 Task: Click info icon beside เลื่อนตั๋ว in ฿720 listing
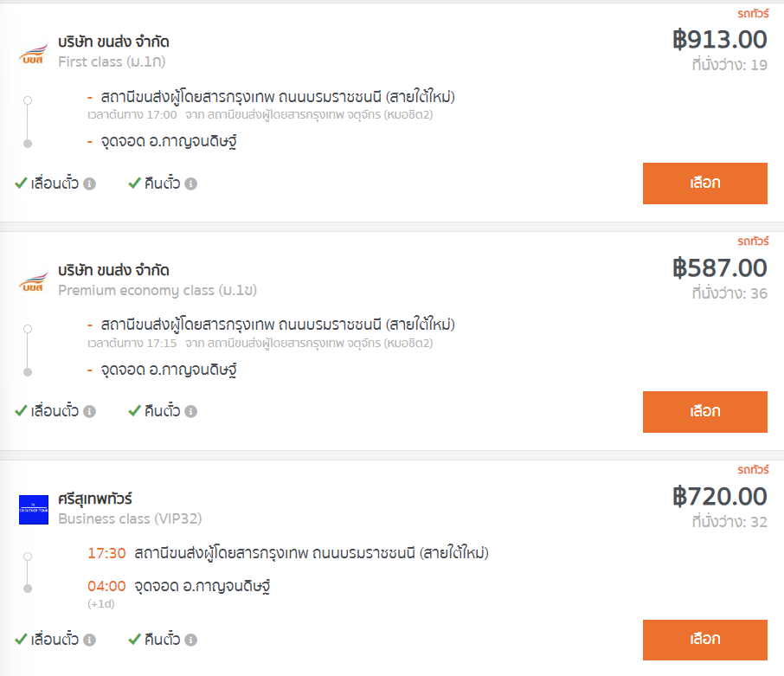[x=89, y=640]
